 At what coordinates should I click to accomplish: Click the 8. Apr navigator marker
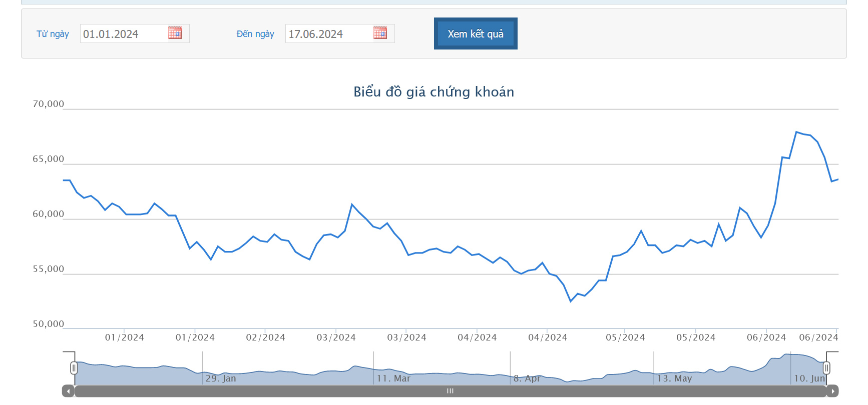[x=527, y=378]
